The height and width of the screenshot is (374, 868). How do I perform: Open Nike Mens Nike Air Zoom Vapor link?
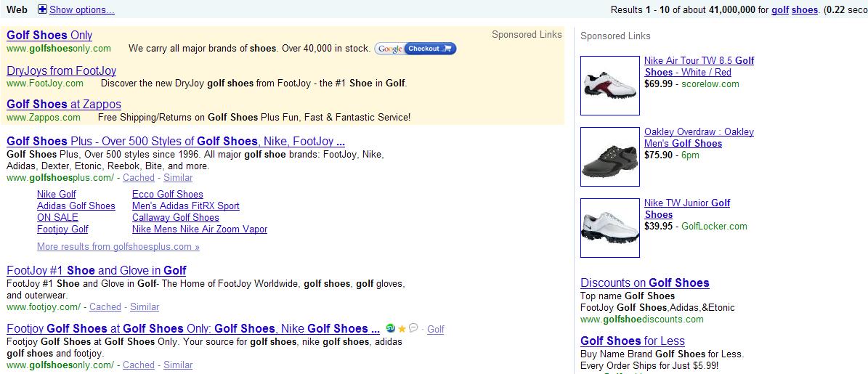click(x=200, y=229)
